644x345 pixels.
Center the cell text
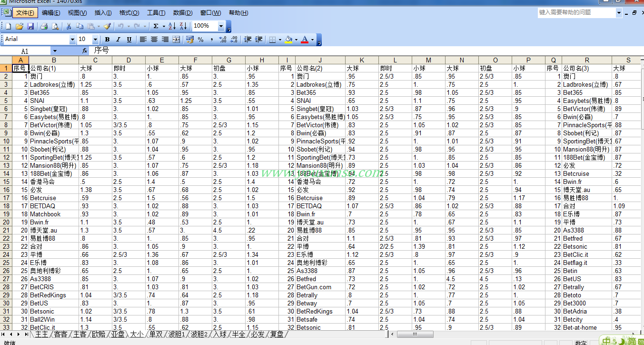click(154, 40)
